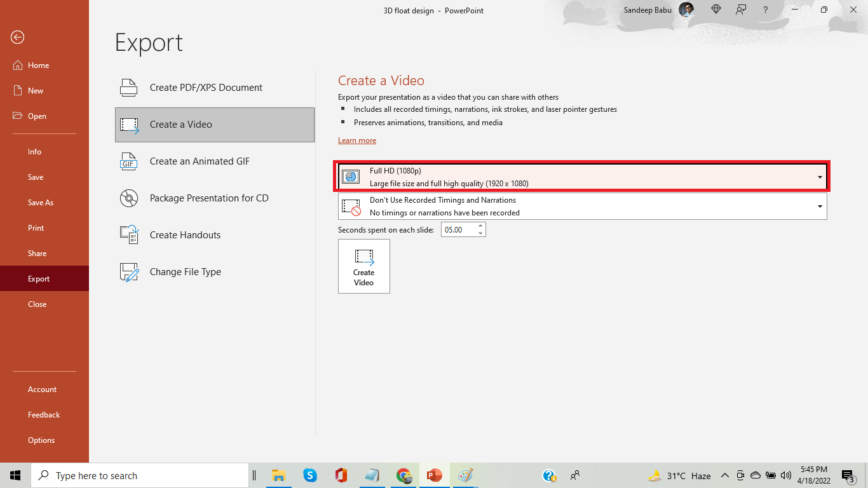
Task: Click the Microsoft Premium diamond icon
Action: [x=716, y=10]
